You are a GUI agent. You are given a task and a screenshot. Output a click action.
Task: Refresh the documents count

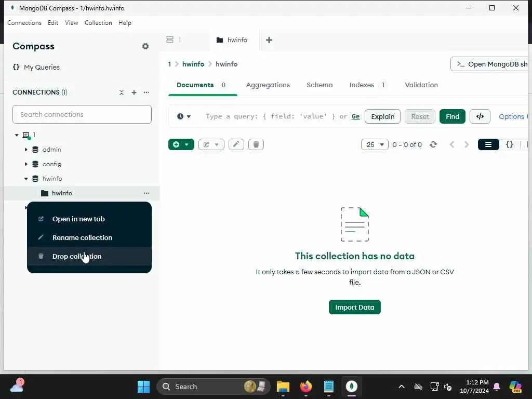pyautogui.click(x=433, y=144)
